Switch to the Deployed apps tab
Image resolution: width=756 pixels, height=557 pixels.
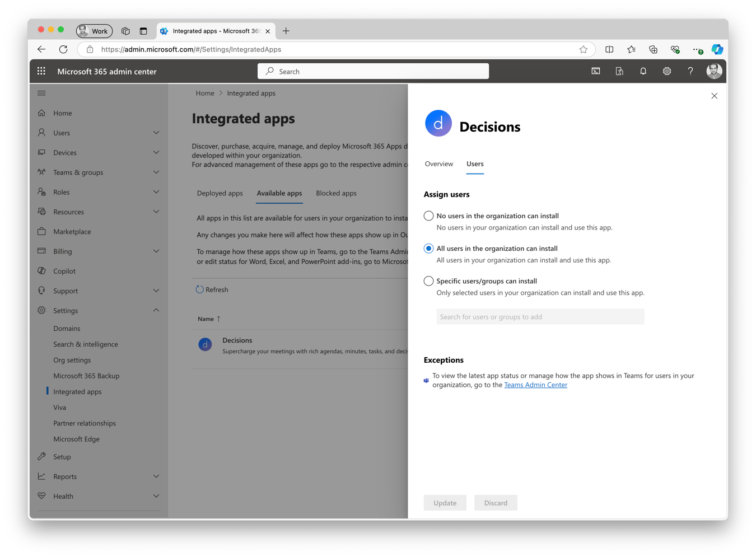(220, 193)
